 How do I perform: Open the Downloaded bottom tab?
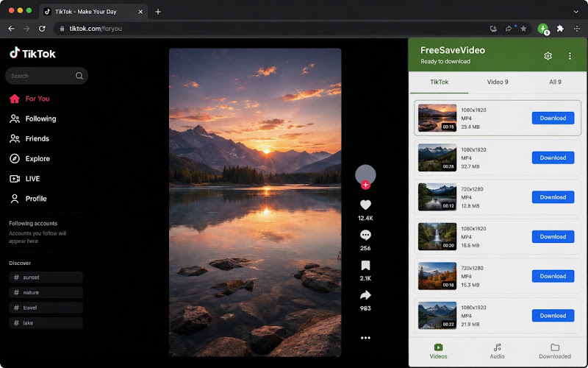tap(555, 351)
